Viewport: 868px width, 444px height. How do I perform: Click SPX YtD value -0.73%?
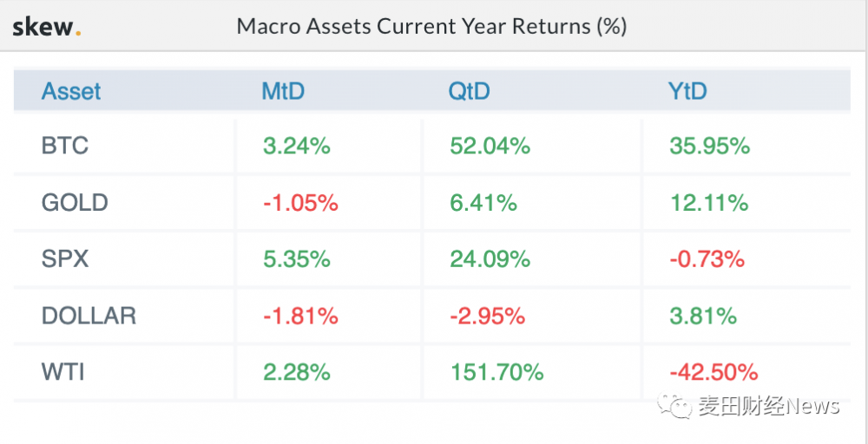[x=707, y=258]
